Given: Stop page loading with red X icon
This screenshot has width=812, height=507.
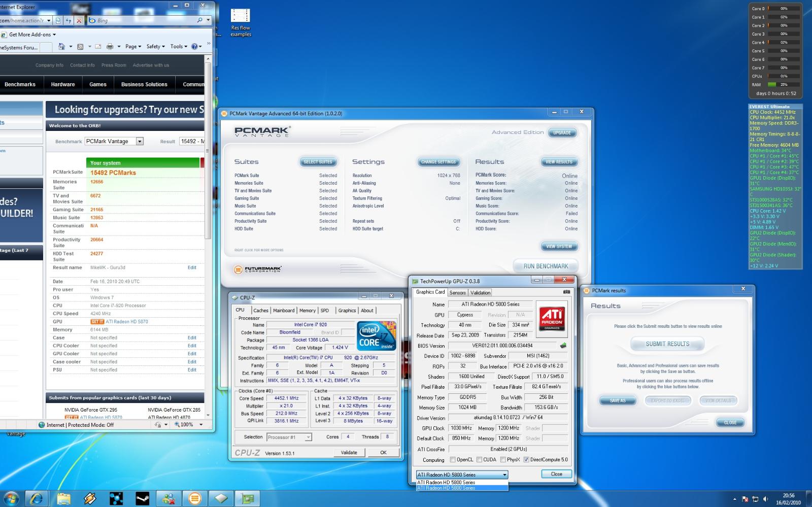Looking at the screenshot, I should click(x=79, y=20).
